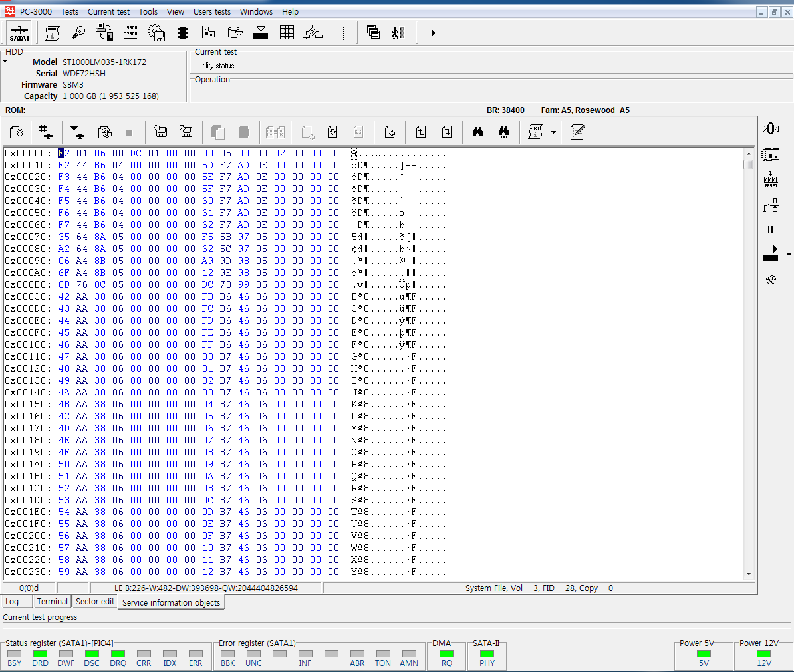This screenshot has width=794, height=672.
Task: Click the stacked windows icon
Action: click(x=373, y=33)
